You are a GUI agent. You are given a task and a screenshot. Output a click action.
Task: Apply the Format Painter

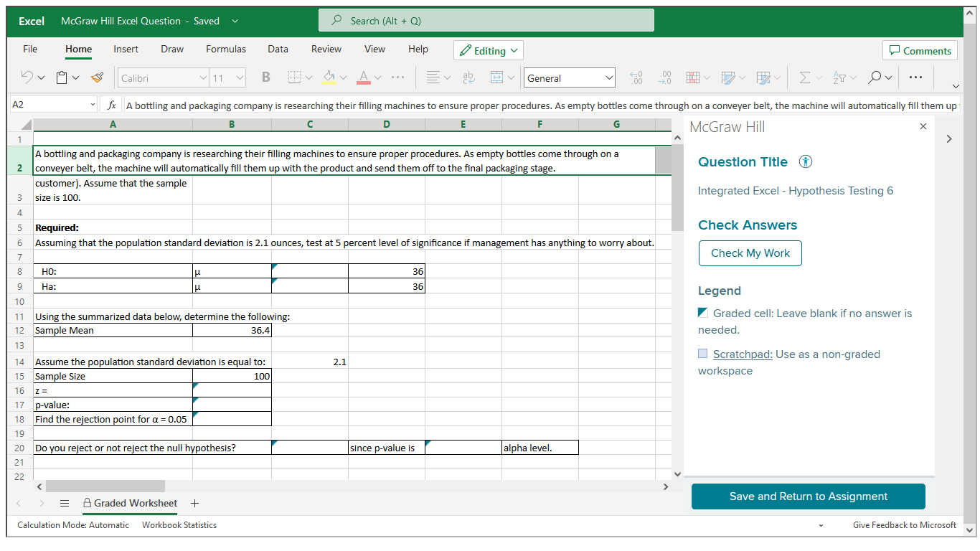coord(97,77)
